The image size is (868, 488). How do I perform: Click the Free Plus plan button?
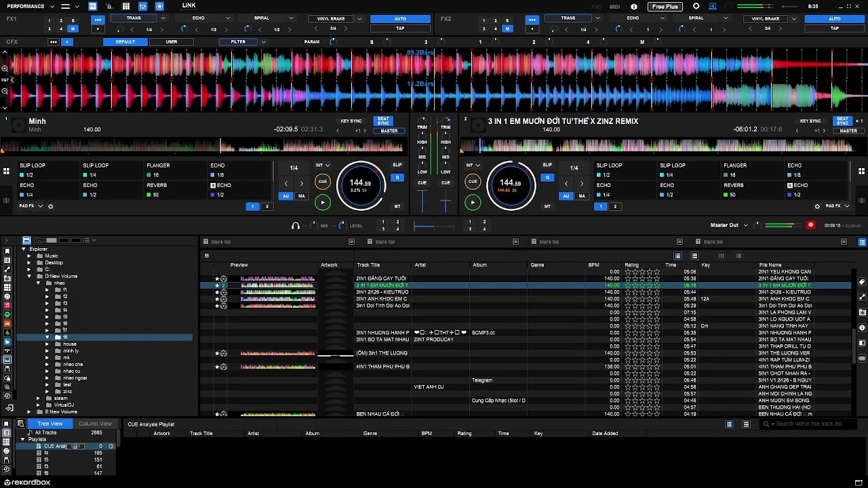(x=665, y=7)
